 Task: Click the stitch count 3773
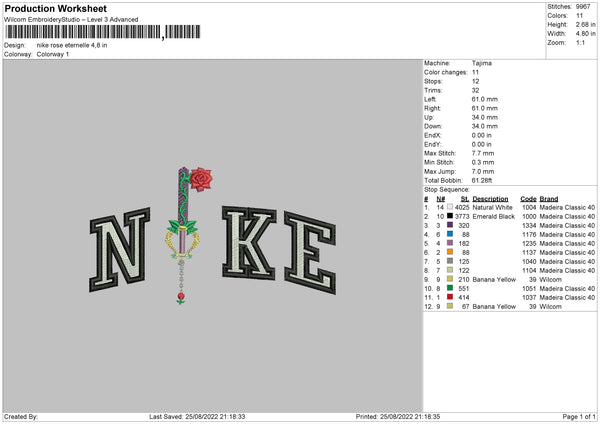[x=462, y=217]
